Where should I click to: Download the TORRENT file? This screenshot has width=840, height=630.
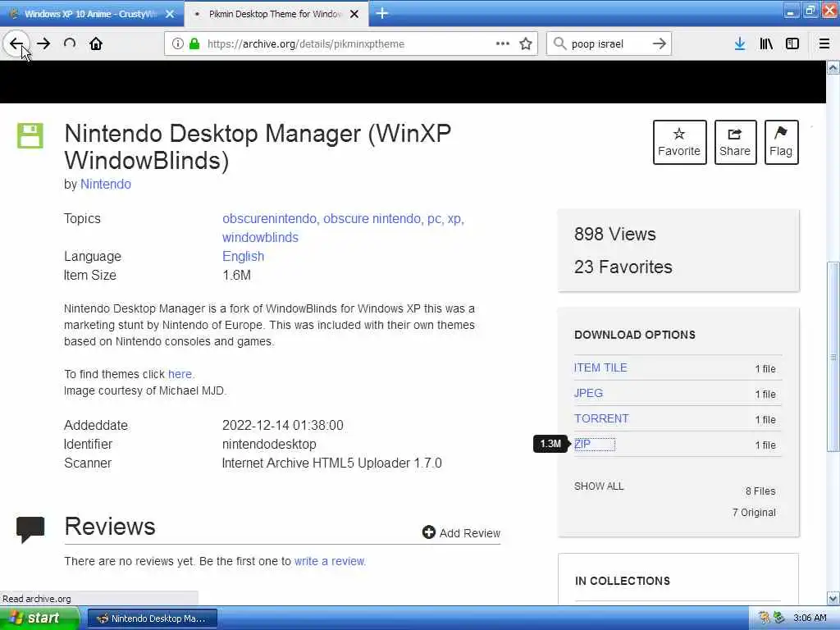pos(601,418)
